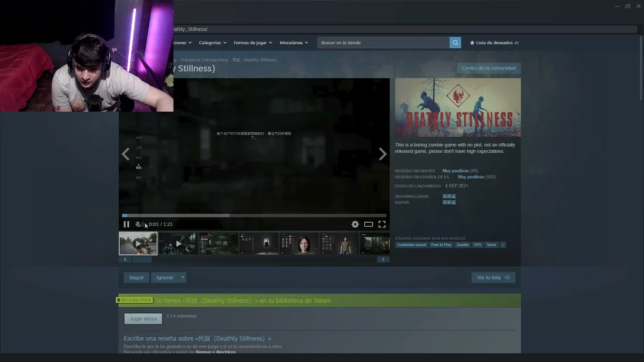Click the store search magnifier button
This screenshot has height=362, width=644.
(x=455, y=43)
